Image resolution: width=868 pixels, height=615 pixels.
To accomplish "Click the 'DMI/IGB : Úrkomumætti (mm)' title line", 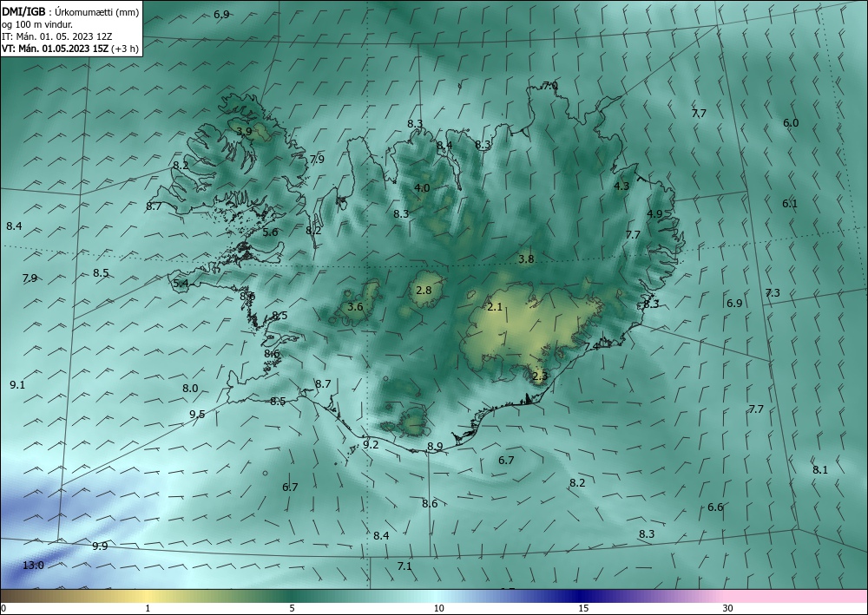I will 70,12.
